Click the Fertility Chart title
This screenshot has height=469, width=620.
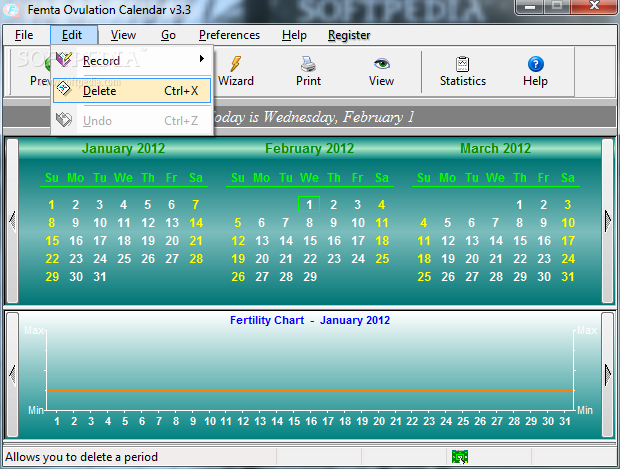(x=310, y=320)
